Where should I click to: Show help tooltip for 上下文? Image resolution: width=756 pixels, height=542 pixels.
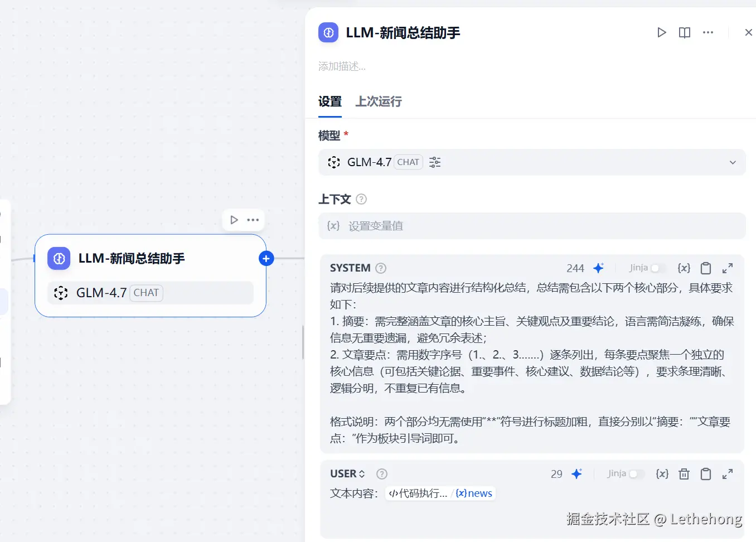361,199
